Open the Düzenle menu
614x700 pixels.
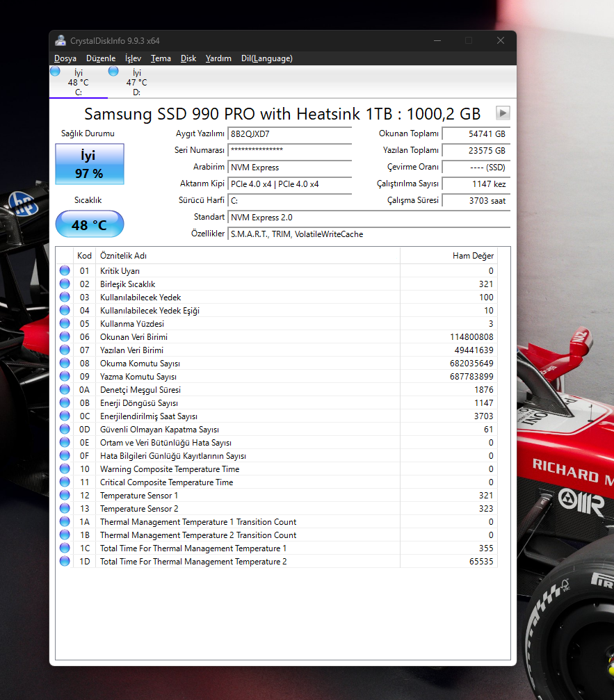(x=101, y=58)
